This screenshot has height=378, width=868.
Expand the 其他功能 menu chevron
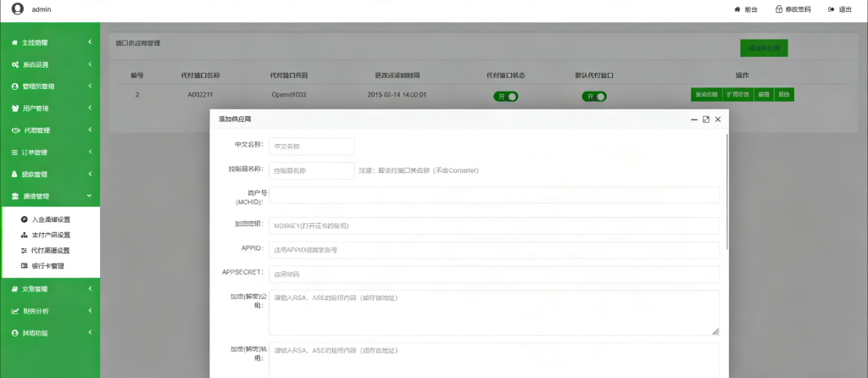(90, 332)
